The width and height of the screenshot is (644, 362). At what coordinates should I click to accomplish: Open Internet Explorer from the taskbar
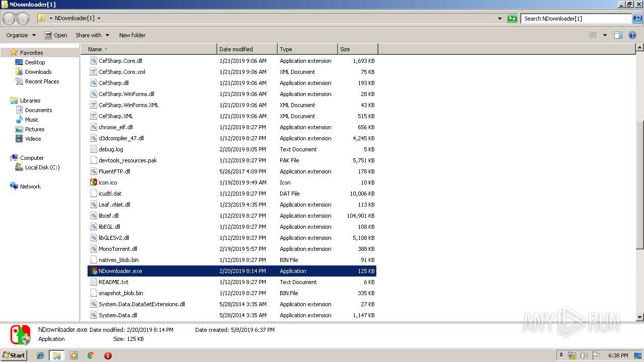coord(40,355)
